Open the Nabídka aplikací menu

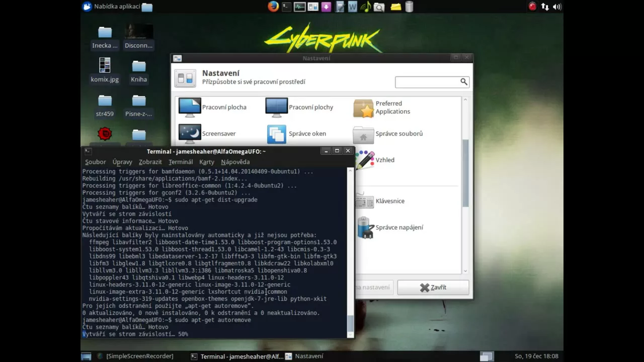click(111, 7)
